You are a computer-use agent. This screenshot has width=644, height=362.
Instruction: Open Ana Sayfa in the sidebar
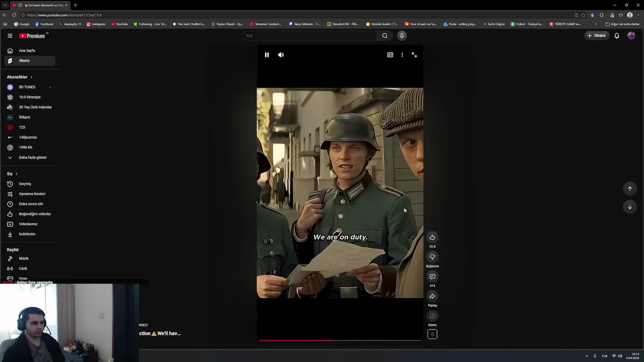pyautogui.click(x=29, y=50)
